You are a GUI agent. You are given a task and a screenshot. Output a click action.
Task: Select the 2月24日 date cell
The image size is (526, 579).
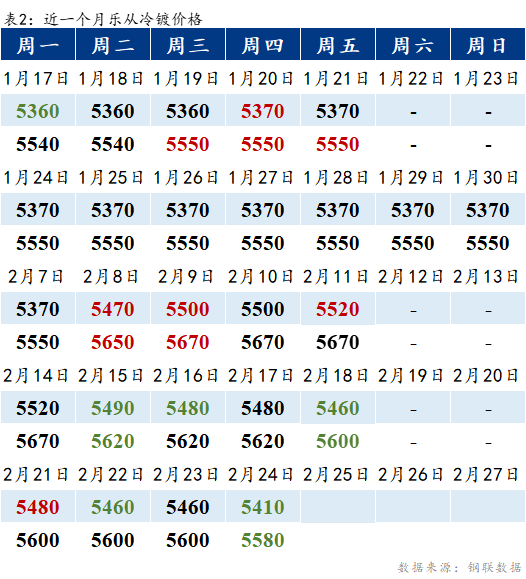(261, 474)
